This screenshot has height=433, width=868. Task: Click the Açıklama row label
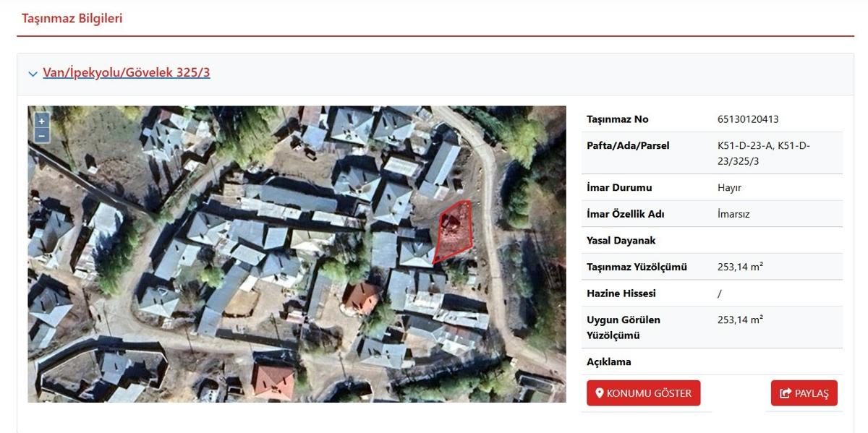pyautogui.click(x=609, y=361)
